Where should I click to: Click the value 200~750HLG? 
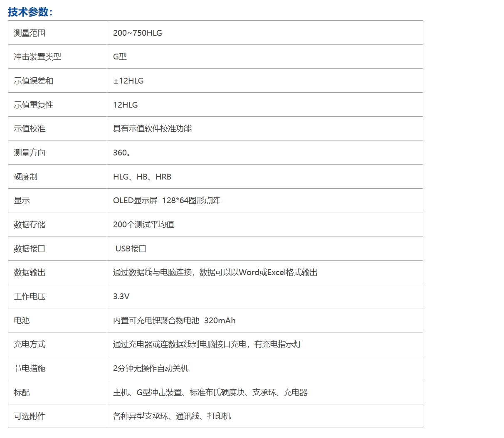pos(138,33)
